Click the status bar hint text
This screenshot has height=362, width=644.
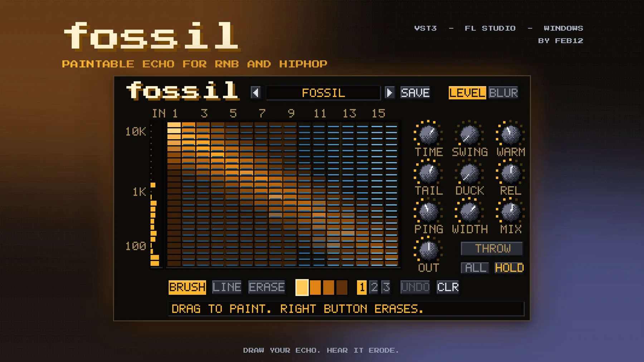297,309
